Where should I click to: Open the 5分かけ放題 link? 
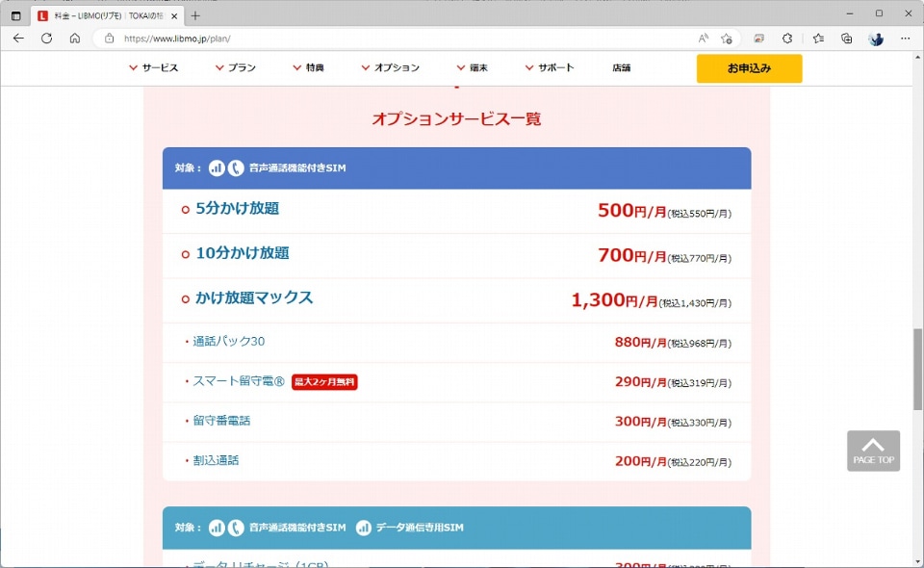pos(239,208)
